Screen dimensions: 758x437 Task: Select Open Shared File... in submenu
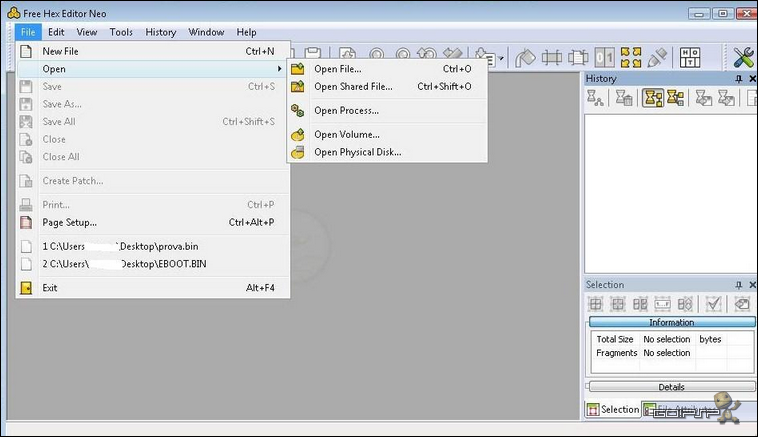387,87
